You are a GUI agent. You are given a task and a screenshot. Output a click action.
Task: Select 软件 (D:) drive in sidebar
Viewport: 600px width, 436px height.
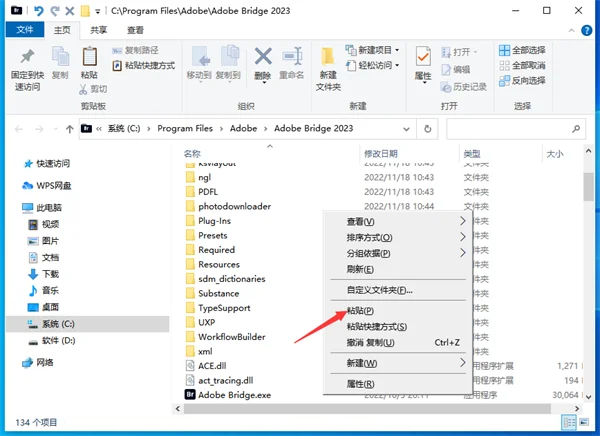[x=52, y=340]
